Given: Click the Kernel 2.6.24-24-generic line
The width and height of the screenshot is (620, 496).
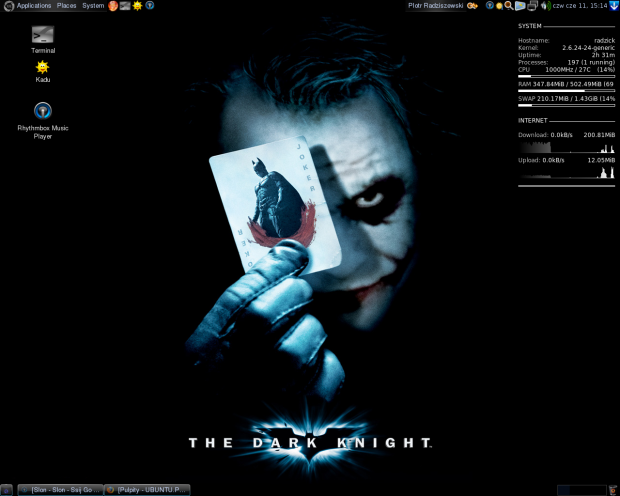Looking at the screenshot, I should [x=566, y=47].
